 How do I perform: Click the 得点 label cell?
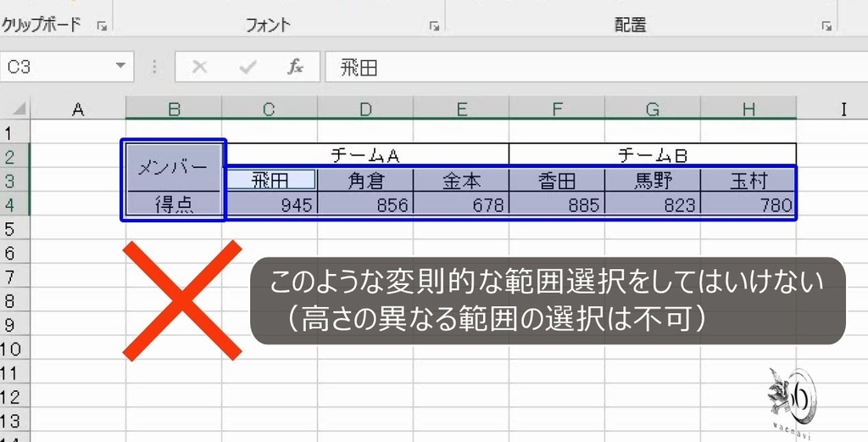(x=174, y=204)
